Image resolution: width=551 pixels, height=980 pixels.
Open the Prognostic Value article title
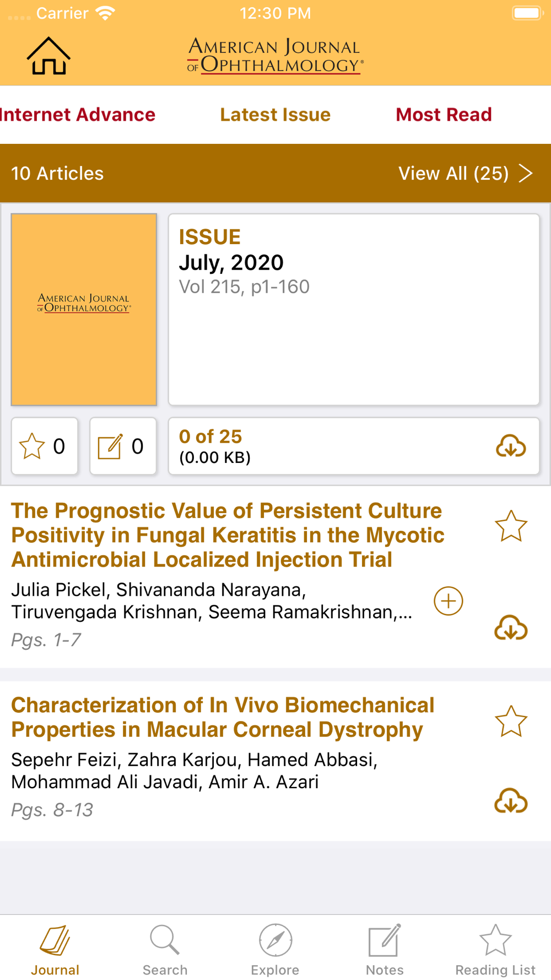(228, 535)
